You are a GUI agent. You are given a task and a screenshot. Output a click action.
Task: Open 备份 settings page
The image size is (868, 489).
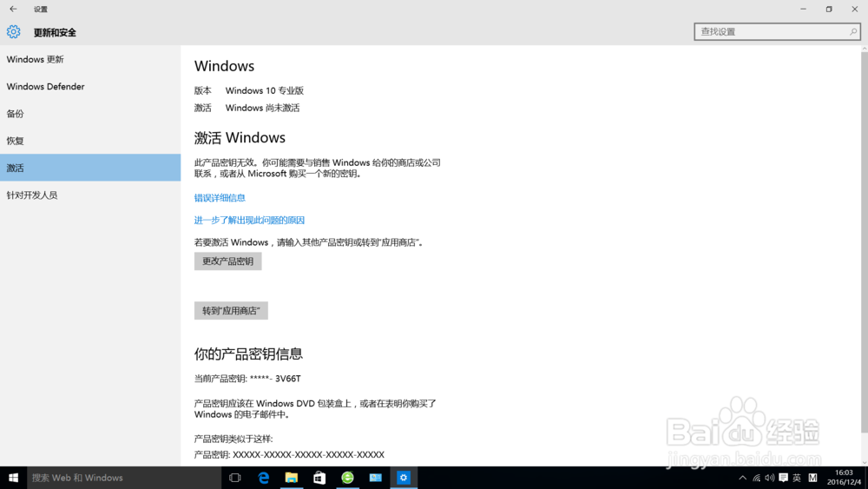(x=90, y=114)
